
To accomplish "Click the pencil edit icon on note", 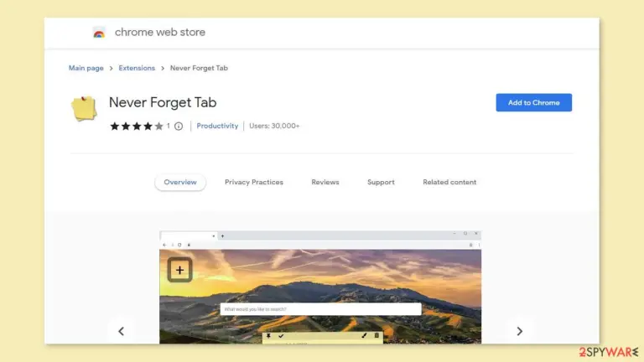I will pos(364,335).
